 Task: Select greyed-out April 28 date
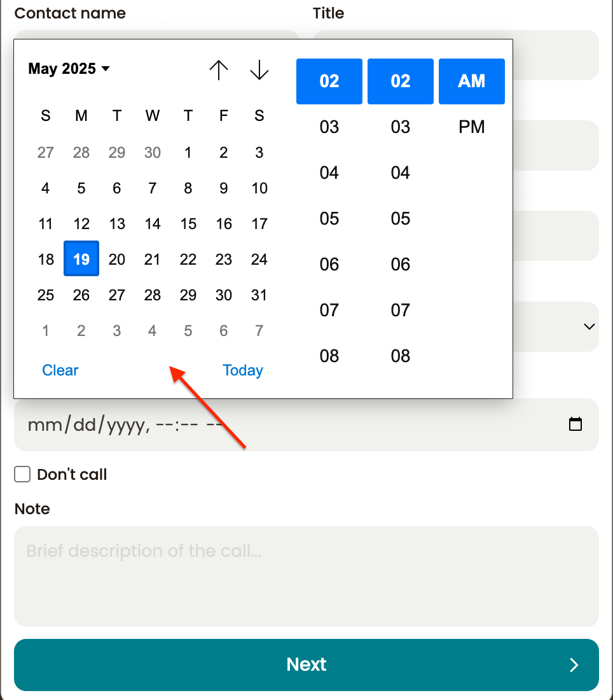point(81,153)
